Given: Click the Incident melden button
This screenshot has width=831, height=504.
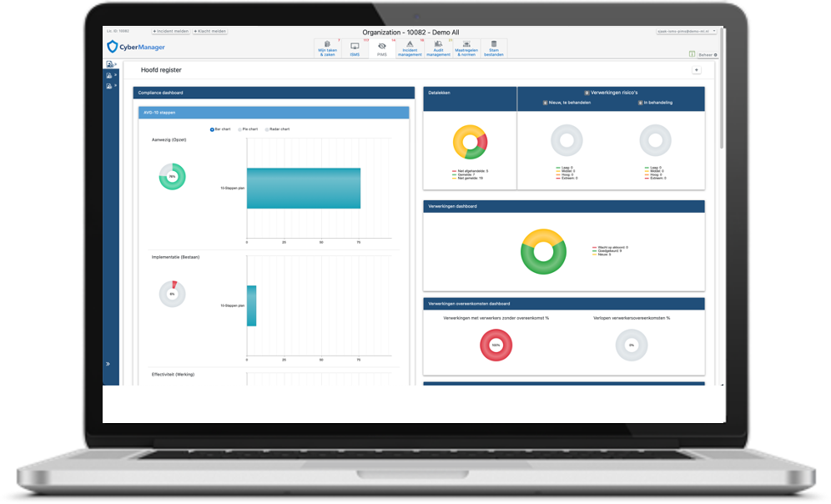Looking at the screenshot, I should coord(170,31).
